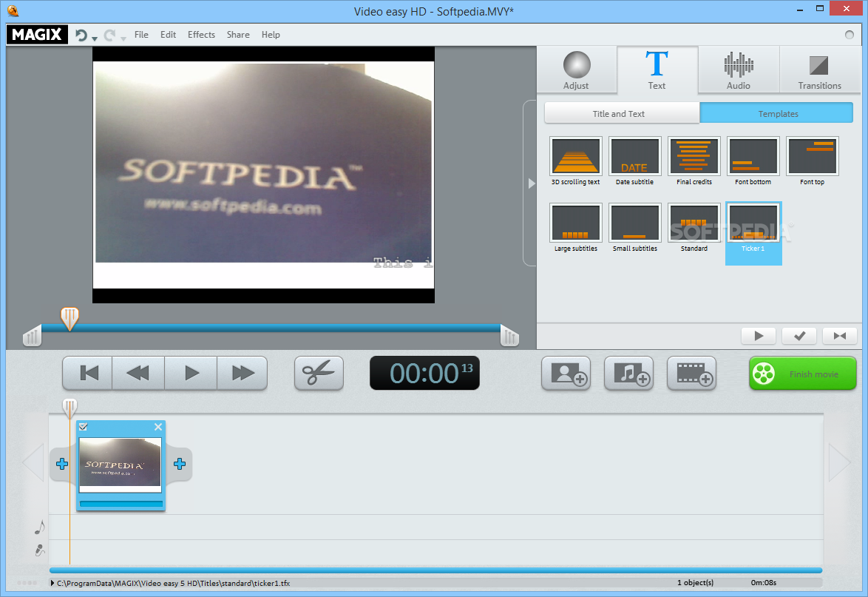This screenshot has width=868, height=597.
Task: Select the Softpedia clip thumbnail in timeline
Action: click(120, 465)
